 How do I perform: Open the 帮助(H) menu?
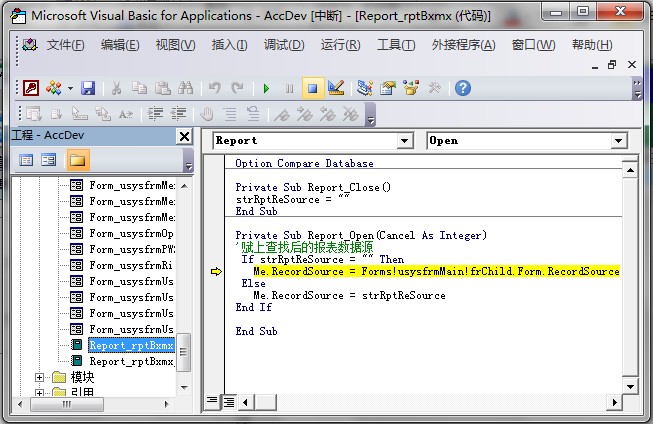click(x=592, y=45)
